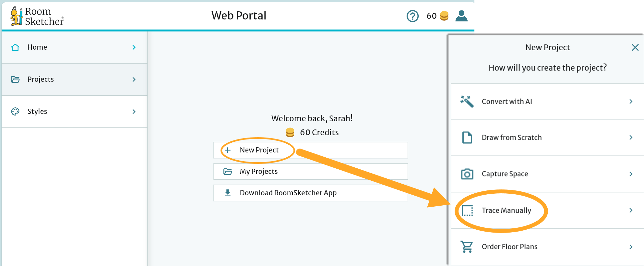Click the dotted square Trace Manually icon
Image resolution: width=644 pixels, height=266 pixels.
467,211
